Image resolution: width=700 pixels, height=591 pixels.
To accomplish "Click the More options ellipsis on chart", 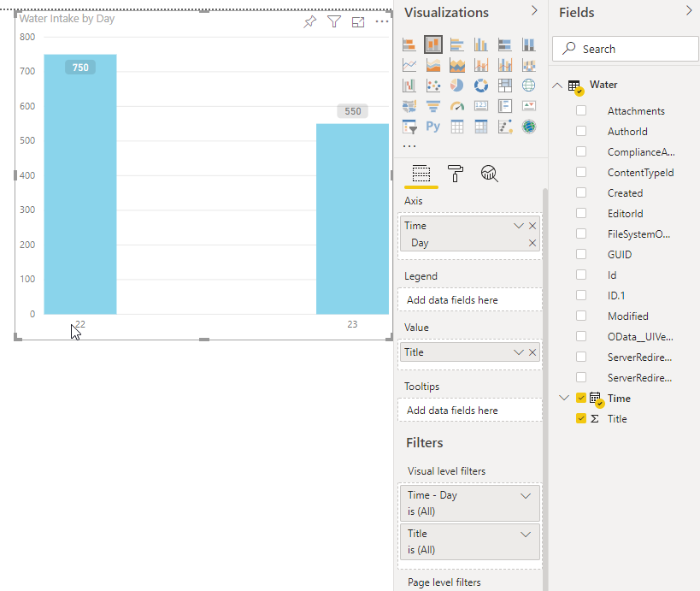I will pyautogui.click(x=382, y=21).
